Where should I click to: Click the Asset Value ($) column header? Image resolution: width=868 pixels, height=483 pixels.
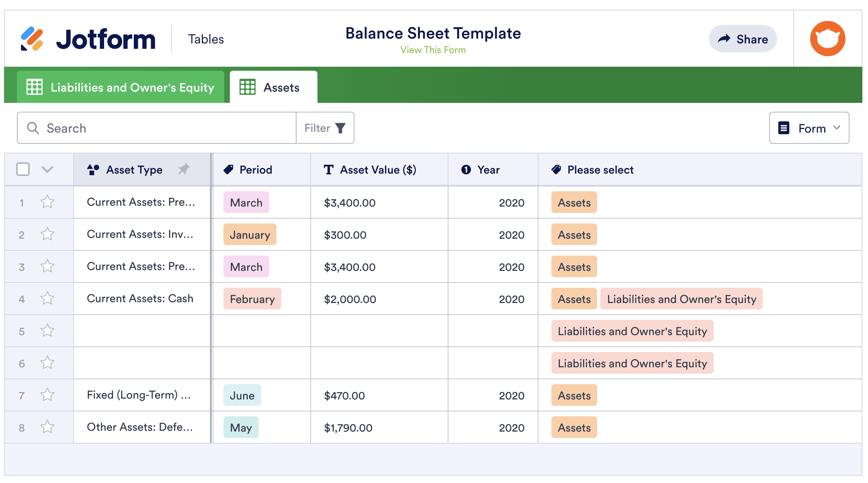379,170
